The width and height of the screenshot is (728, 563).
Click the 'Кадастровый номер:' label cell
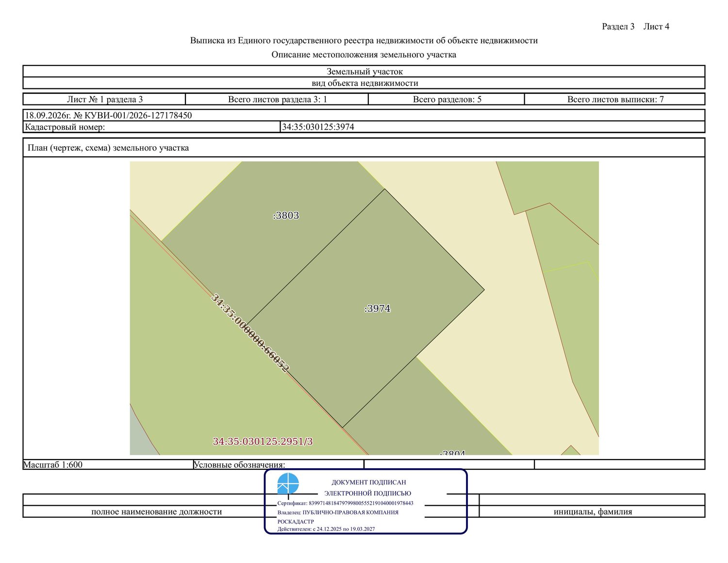(x=152, y=127)
